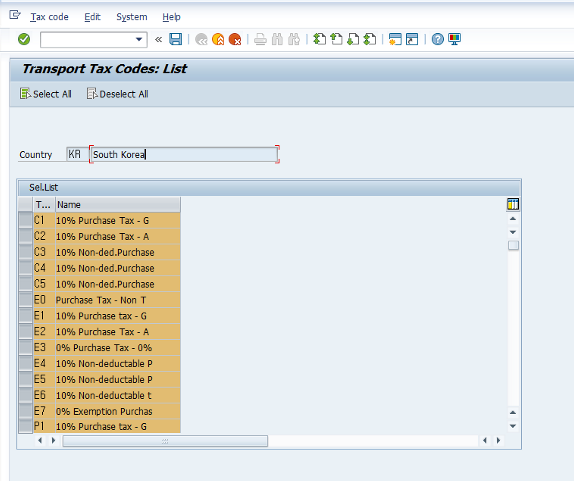Select row C5 via its row selector
574x481 pixels.
pos(26,284)
